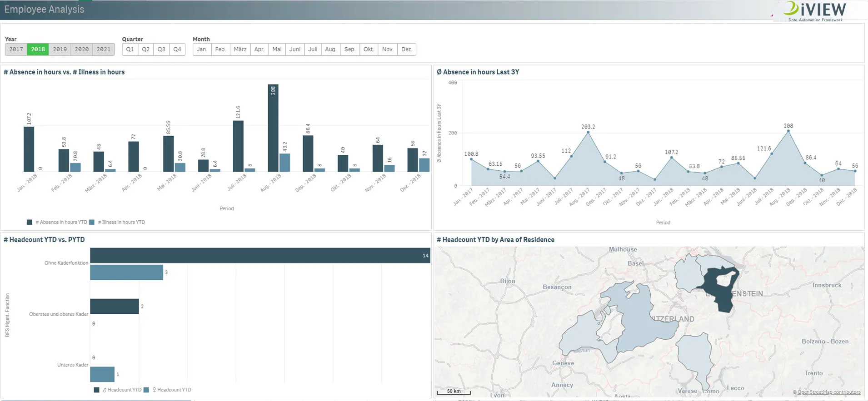The image size is (868, 401).
Task: Select year 2021 filter
Action: pos(104,49)
